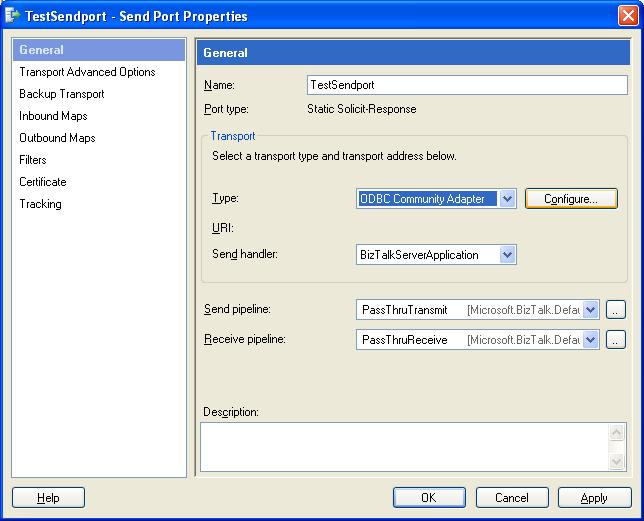Click the Static Solicit-Response port type text
644x521 pixels.
[x=361, y=109]
